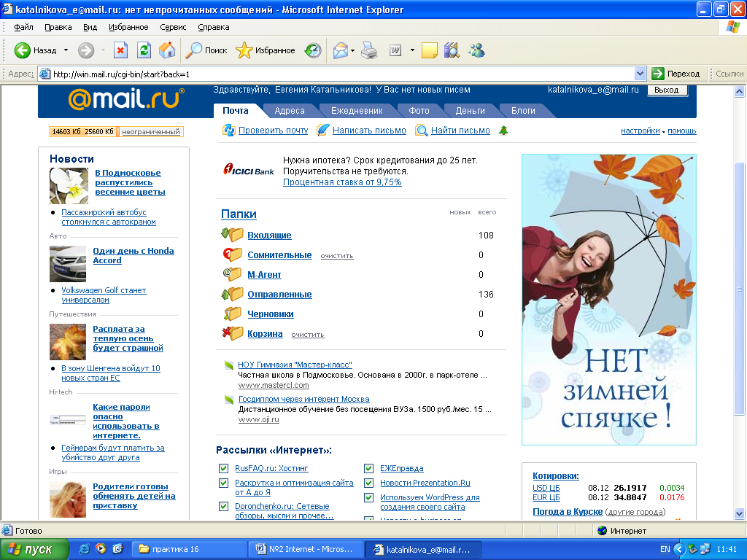Screen dimensions: 747x560
Task: Click the Выход logout button
Action: click(x=667, y=90)
